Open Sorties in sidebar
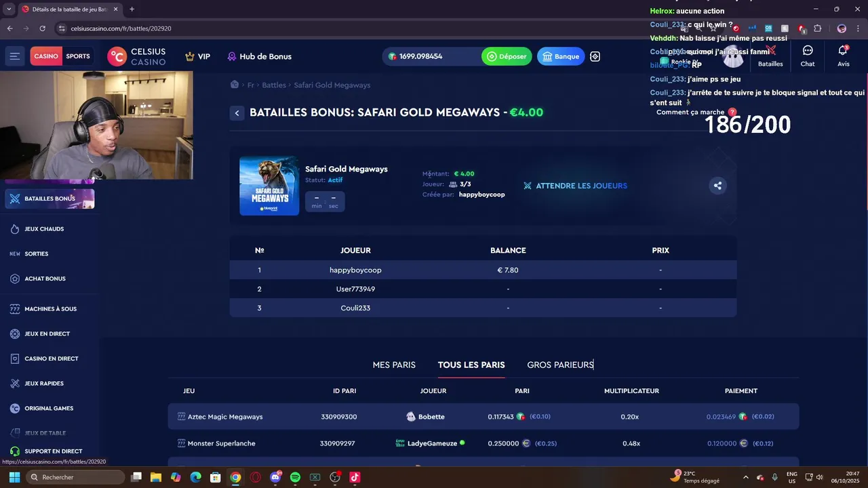This screenshot has width=868, height=488. click(36, 254)
